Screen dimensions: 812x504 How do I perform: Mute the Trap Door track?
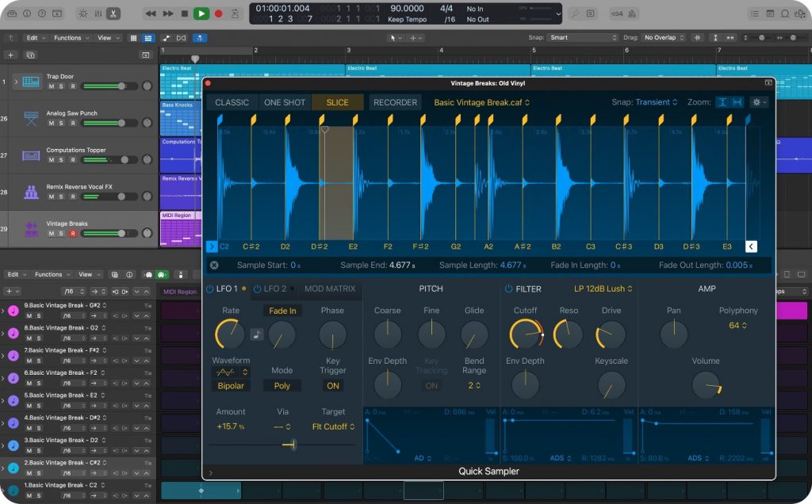(51, 86)
